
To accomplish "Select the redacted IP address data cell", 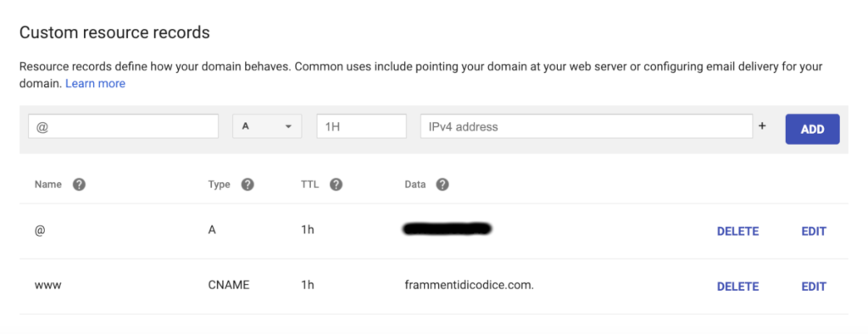I will click(x=448, y=229).
